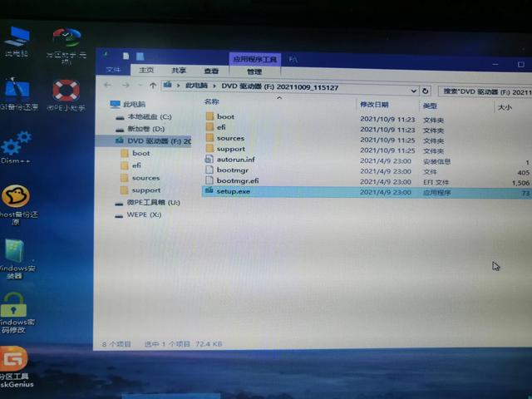The image size is (532, 399).
Task: Open efi folder in navigation tree
Action: (x=131, y=165)
